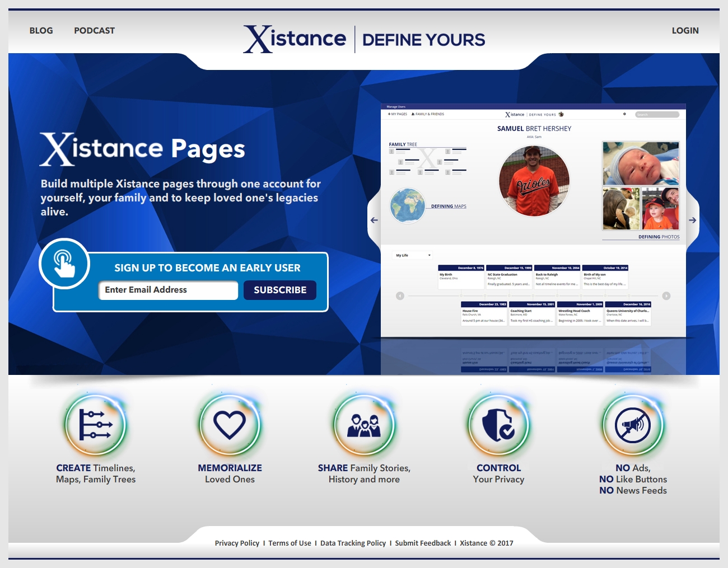
Task: Click the family tree diagram in preview
Action: [x=428, y=162]
